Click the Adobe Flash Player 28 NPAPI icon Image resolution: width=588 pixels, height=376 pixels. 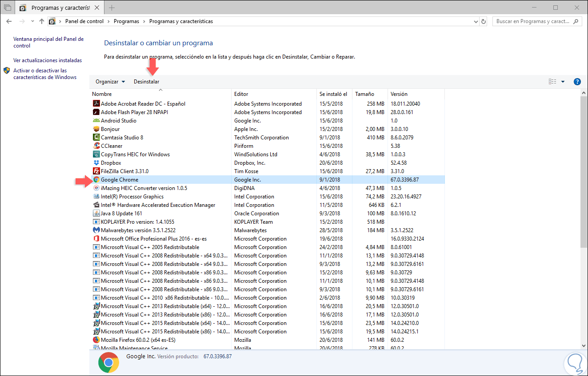tap(96, 112)
